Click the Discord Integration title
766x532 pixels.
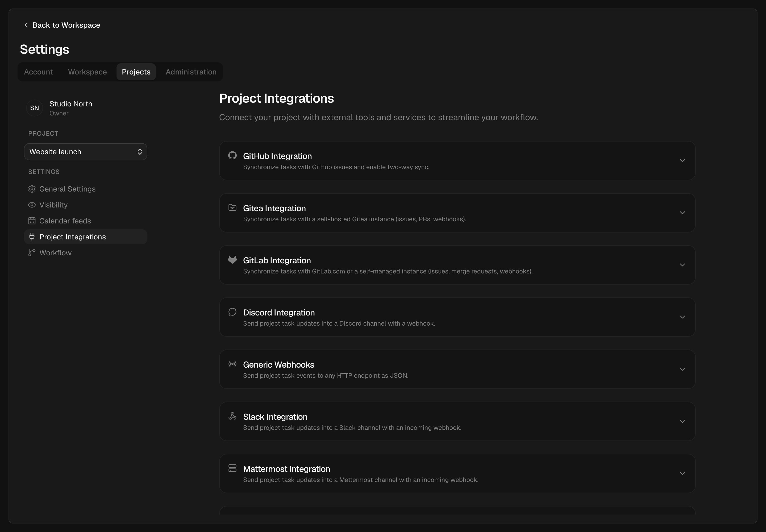tap(279, 312)
